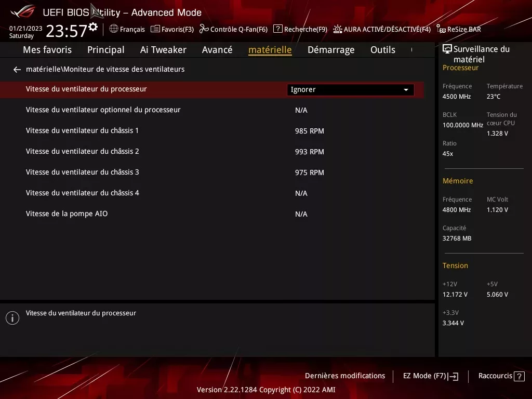This screenshot has width=532, height=399.
Task: Toggle AURA ACTIVÉ/DÉSACTIVÉ lighting
Action: [381, 29]
